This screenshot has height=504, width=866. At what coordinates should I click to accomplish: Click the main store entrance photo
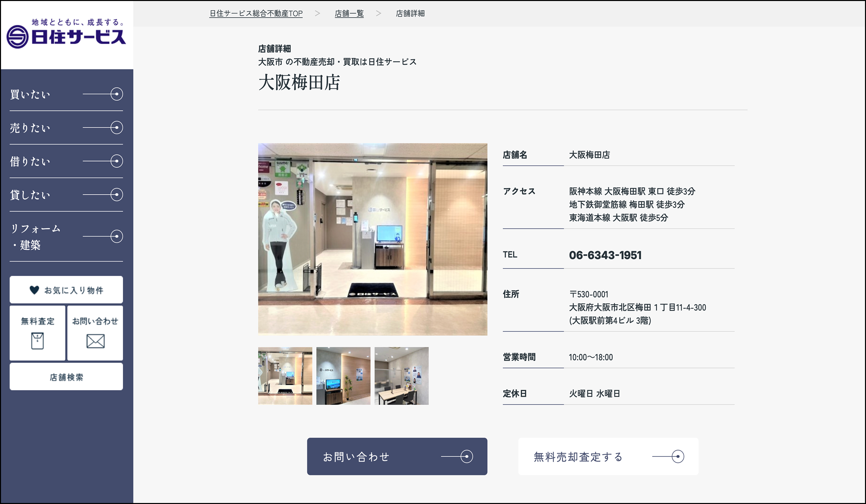tap(373, 239)
